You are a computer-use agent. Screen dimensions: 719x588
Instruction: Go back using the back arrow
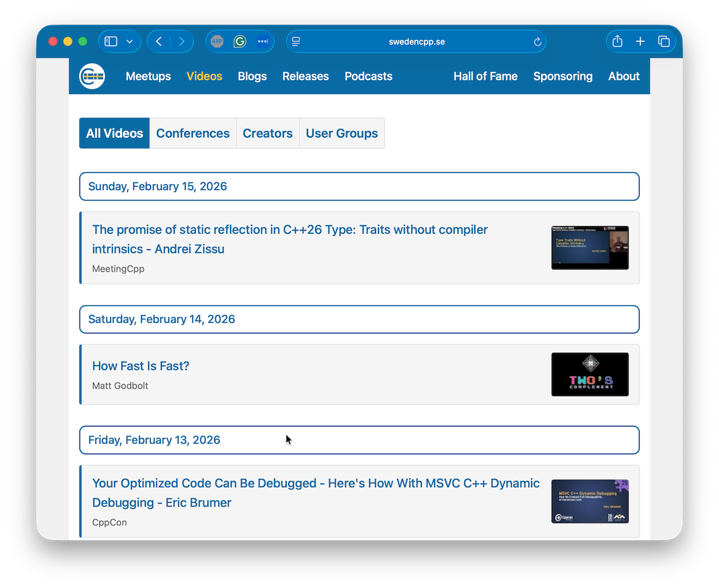[x=159, y=41]
